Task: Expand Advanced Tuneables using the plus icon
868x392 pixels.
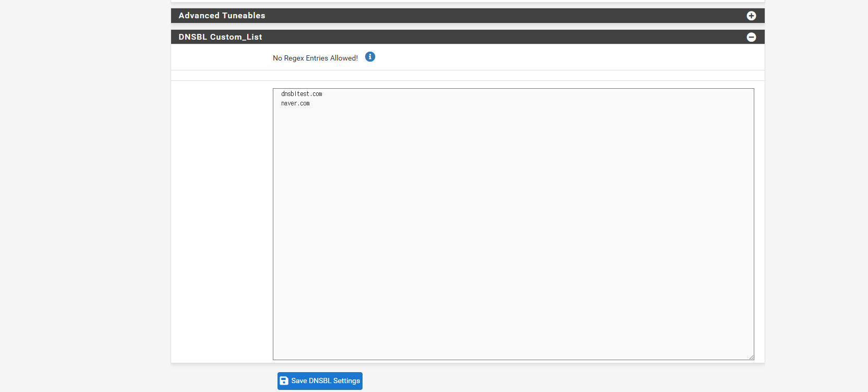Action: pos(751,16)
